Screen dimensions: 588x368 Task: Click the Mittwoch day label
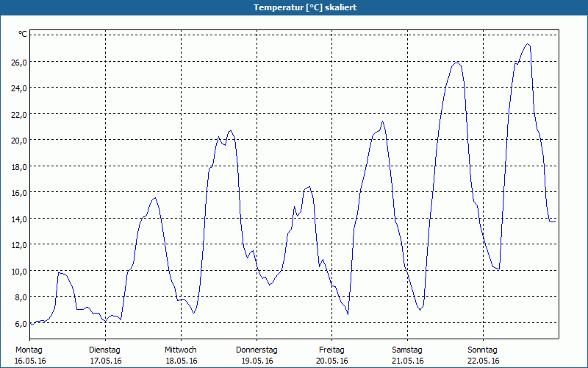[x=180, y=350]
